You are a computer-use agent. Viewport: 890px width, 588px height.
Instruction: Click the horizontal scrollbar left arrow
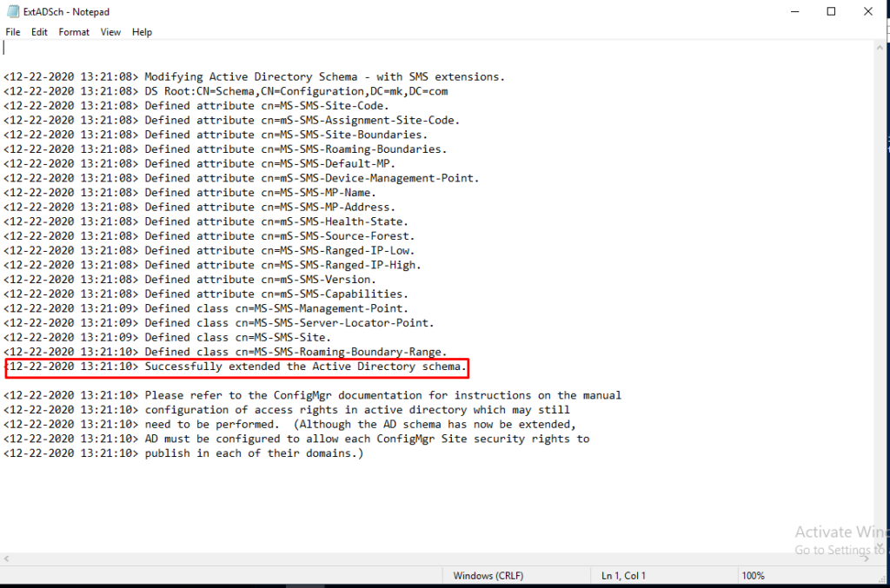9,558
